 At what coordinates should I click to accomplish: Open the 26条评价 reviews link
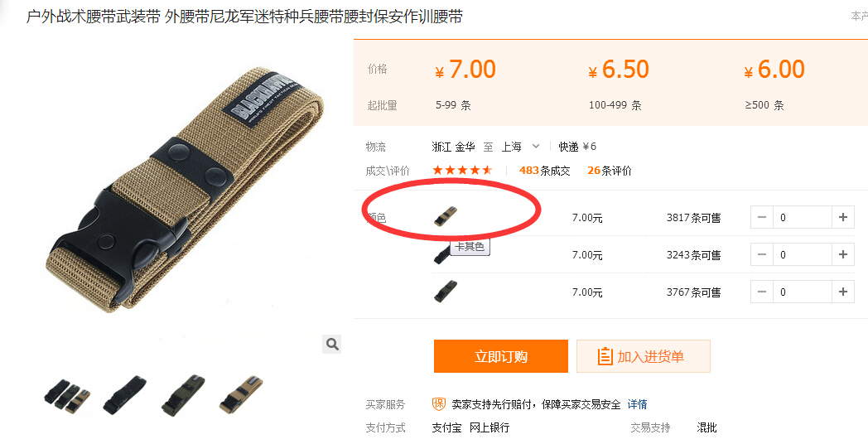coord(610,171)
